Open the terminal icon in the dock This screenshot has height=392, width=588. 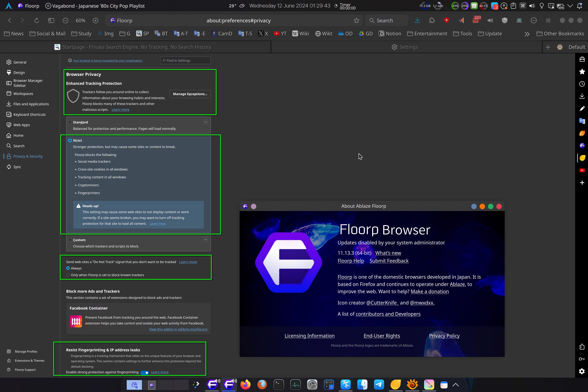coord(279,385)
